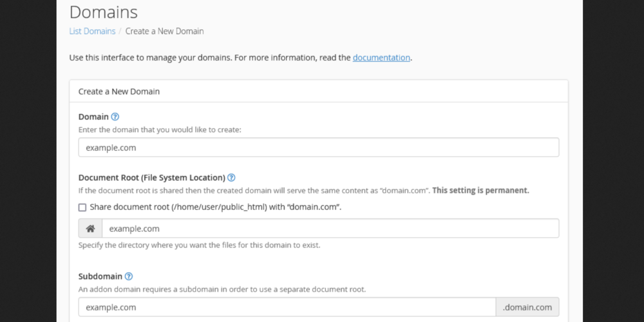The height and width of the screenshot is (322, 644).
Task: Click the "Document Root (File System Location)" label
Action: click(x=151, y=178)
